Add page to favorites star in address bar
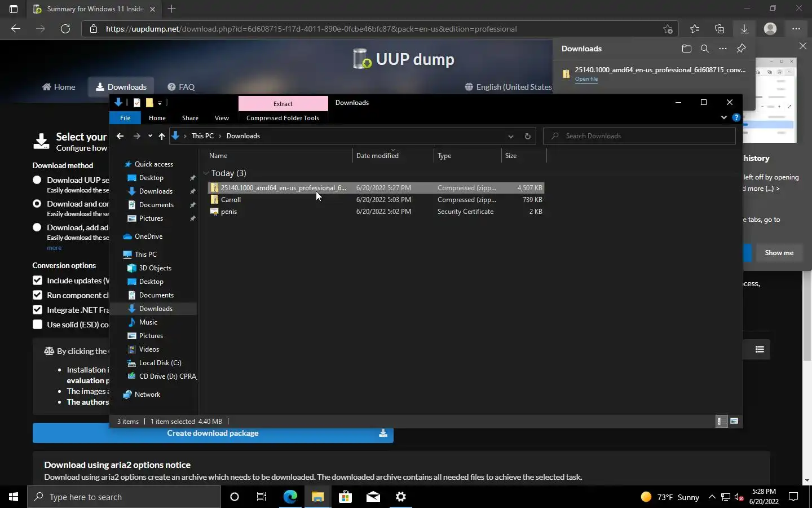 click(668, 29)
